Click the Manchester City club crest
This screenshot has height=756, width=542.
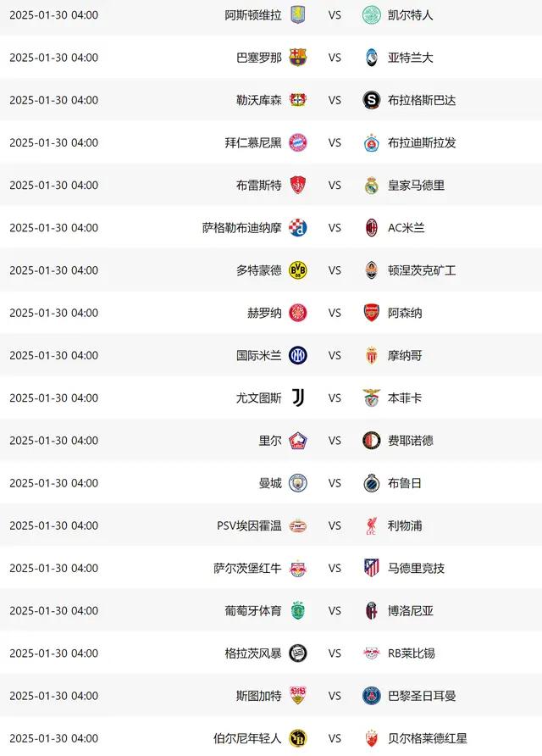(x=297, y=483)
